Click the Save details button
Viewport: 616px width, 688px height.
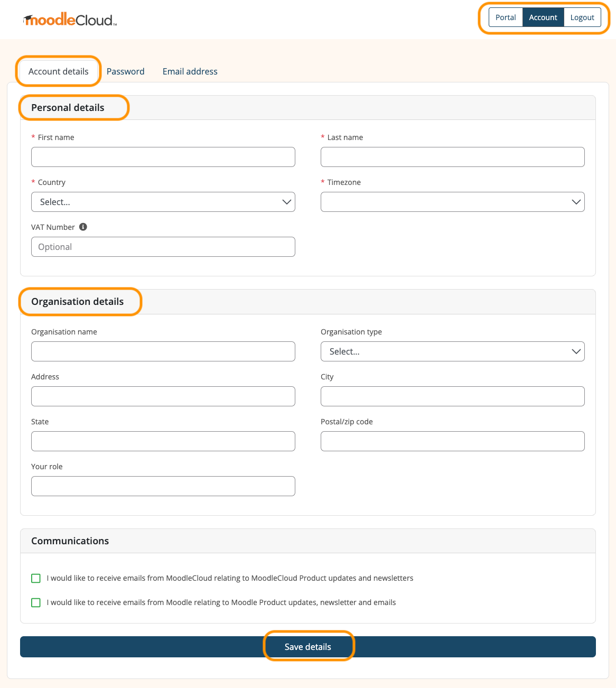[308, 646]
